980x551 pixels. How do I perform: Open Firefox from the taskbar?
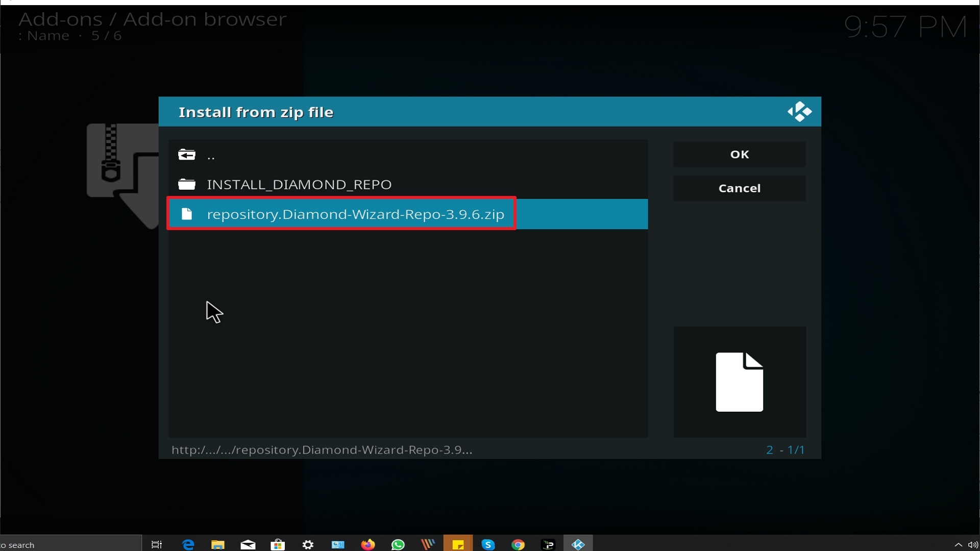tap(367, 544)
